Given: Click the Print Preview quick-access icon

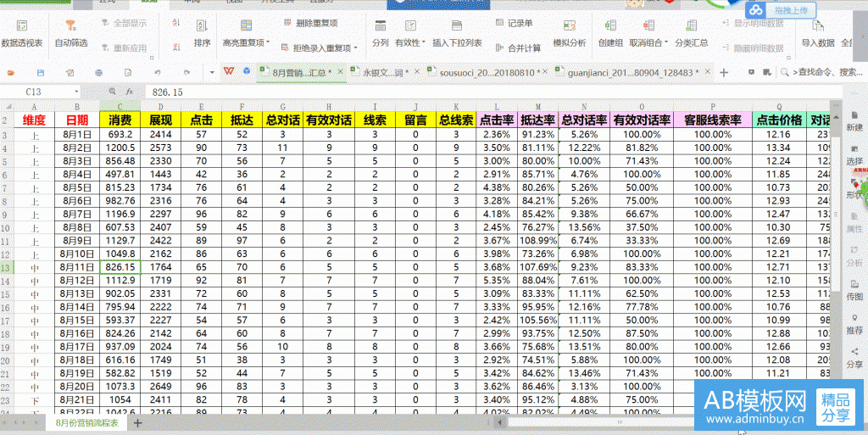Looking at the screenshot, I should click(x=129, y=73).
